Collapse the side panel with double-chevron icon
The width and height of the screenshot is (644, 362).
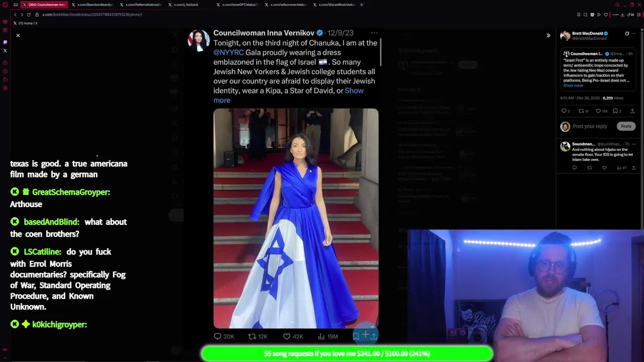pyautogui.click(x=548, y=35)
